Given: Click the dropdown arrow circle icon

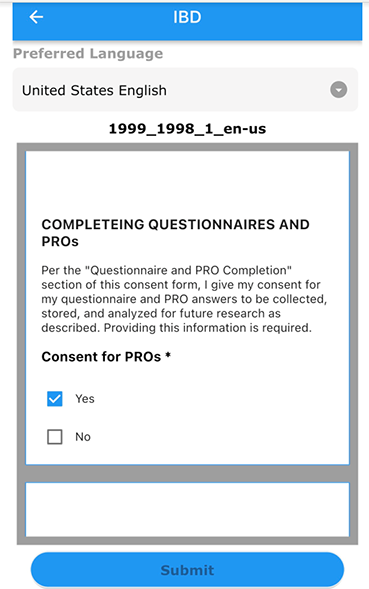Looking at the screenshot, I should [x=338, y=90].
